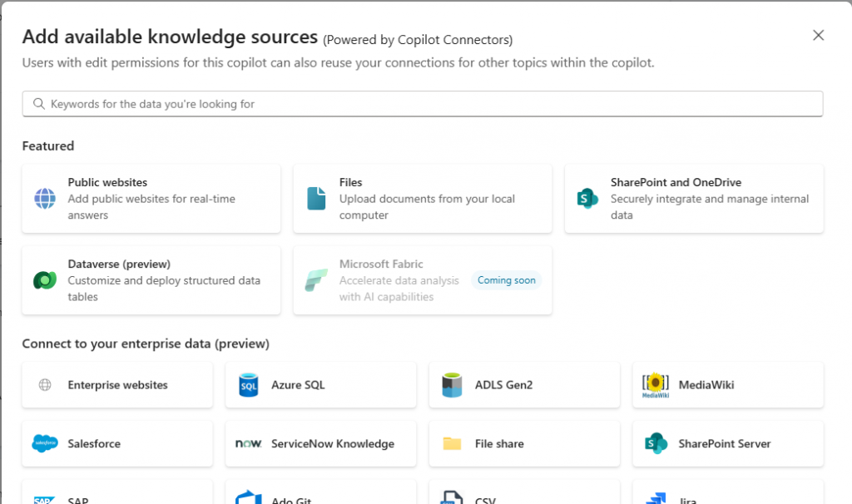This screenshot has height=504, width=852.
Task: Click the ADLS Gen2 icon
Action: (x=452, y=385)
